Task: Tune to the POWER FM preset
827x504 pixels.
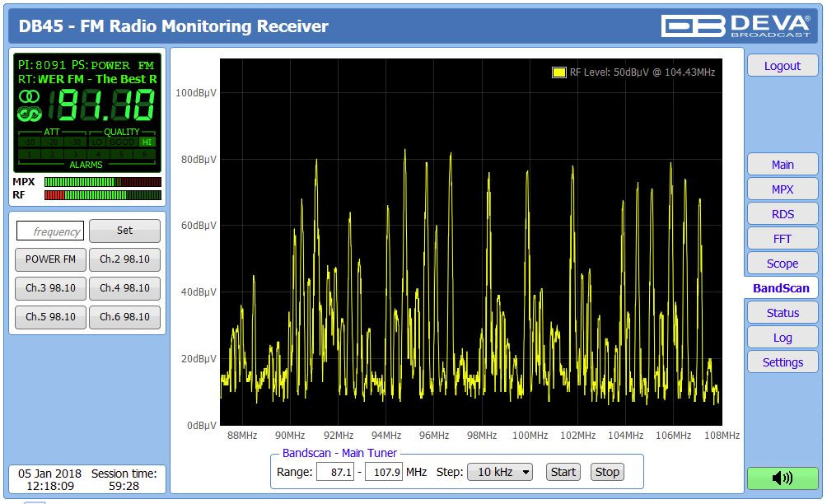Action: [x=50, y=259]
